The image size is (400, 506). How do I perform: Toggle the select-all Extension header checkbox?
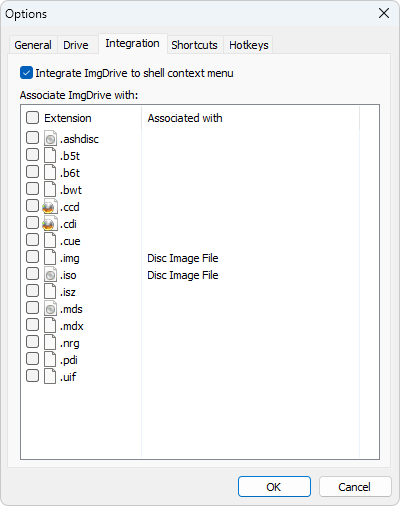[32, 118]
